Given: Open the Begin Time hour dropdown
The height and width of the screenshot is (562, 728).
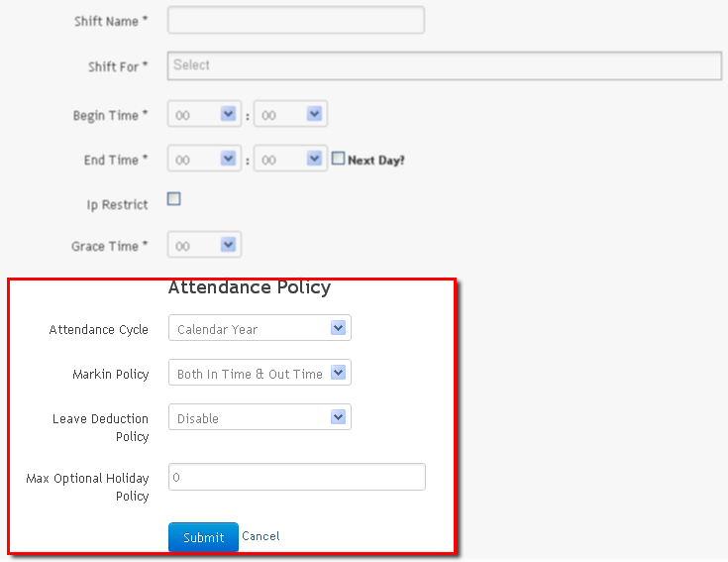Looking at the screenshot, I should pos(204,114).
